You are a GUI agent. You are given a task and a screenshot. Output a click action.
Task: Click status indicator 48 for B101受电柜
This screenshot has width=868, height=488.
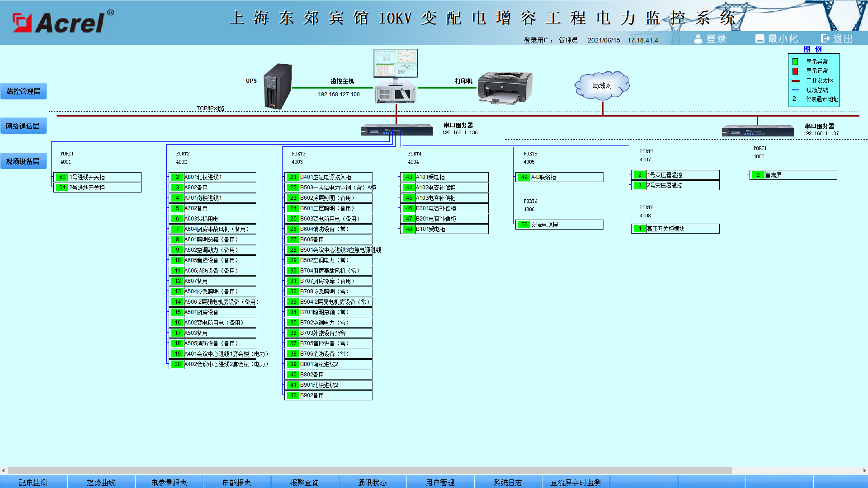[x=409, y=229]
